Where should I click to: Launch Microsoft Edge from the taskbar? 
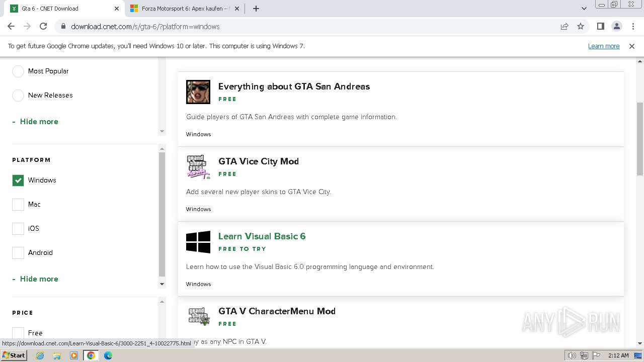tap(108, 355)
